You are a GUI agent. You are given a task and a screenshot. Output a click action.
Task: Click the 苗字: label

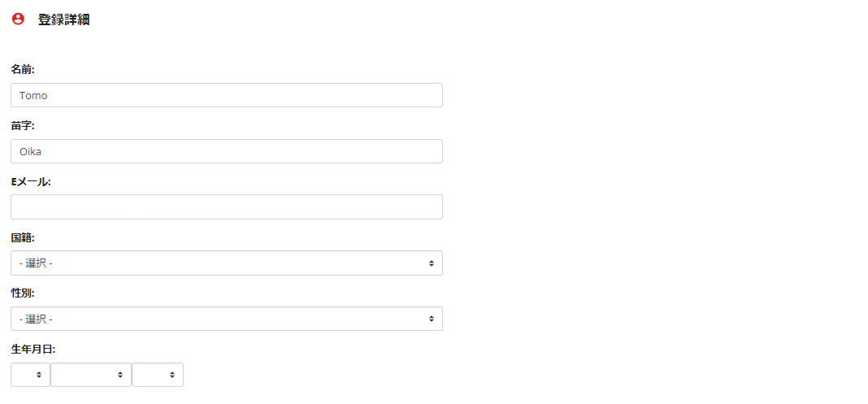point(23,126)
